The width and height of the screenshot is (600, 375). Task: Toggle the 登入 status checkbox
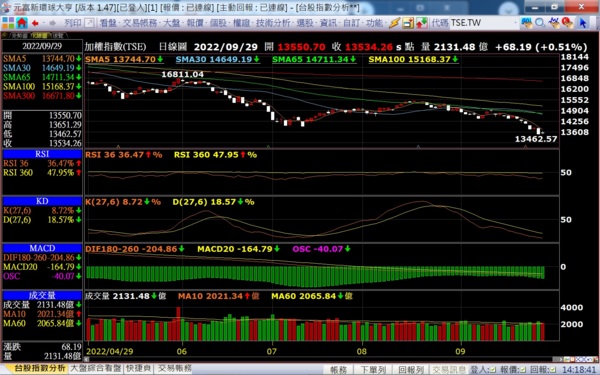492,370
